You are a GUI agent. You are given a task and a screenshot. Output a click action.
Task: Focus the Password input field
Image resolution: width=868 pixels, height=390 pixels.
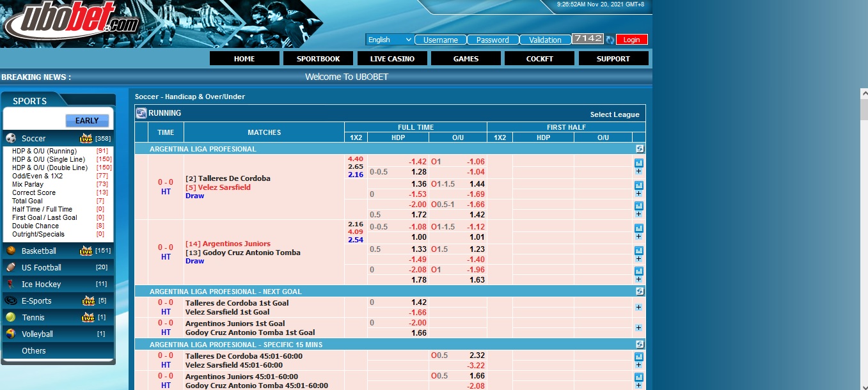click(493, 40)
